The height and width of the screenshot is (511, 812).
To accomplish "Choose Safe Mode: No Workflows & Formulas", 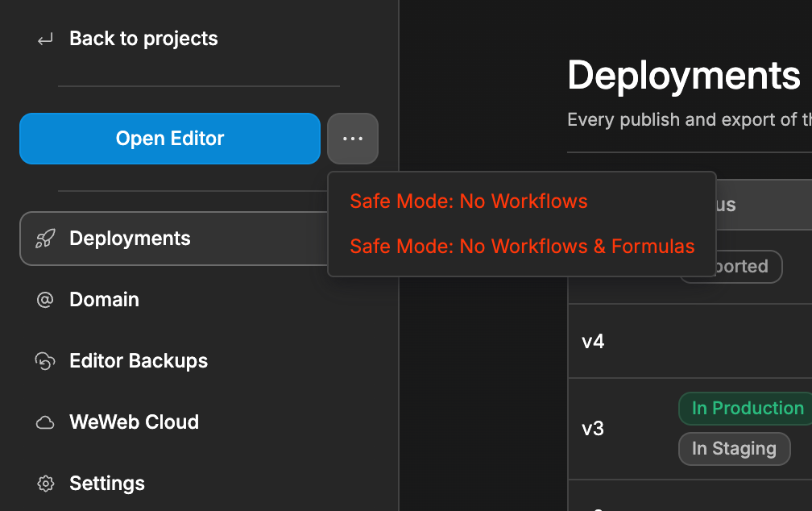I will 522,246.
